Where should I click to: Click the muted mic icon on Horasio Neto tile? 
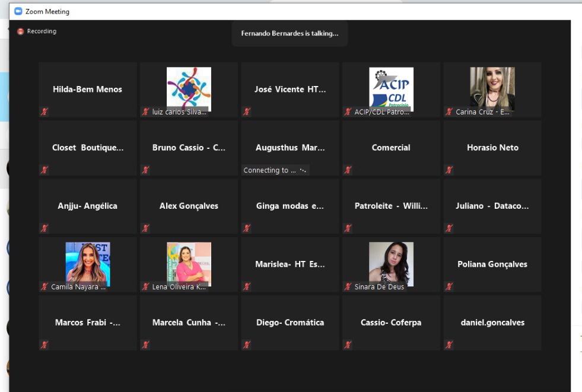click(449, 170)
